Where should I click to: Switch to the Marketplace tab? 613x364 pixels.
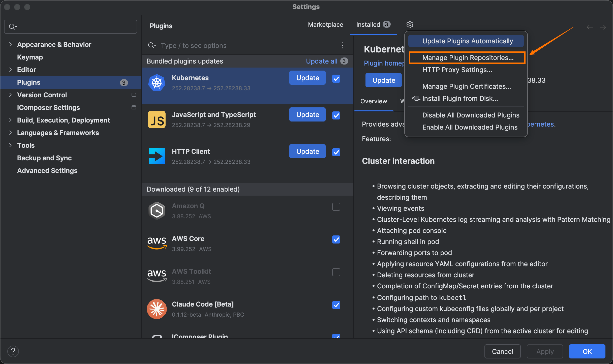coord(325,25)
